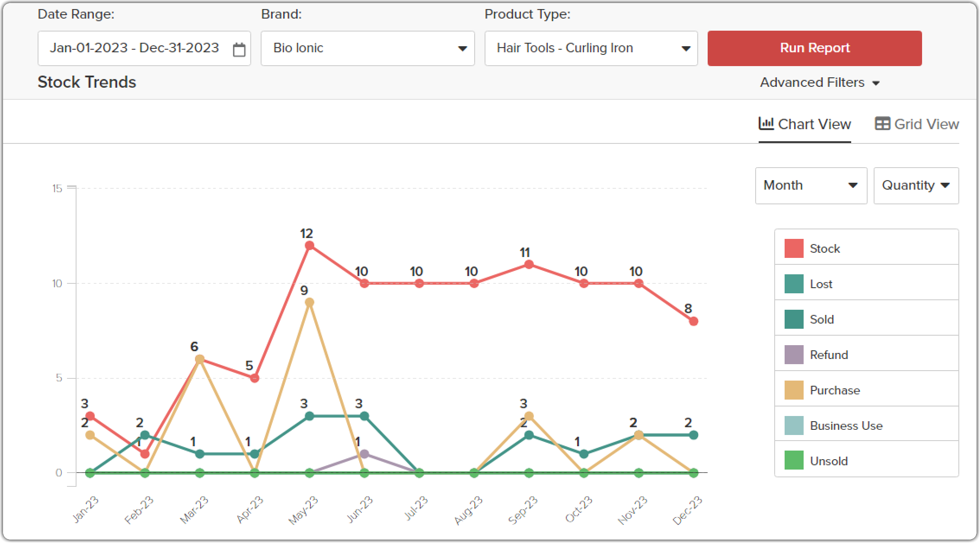The height and width of the screenshot is (543, 980).
Task: Click the May-23 Stock point labeled 12
Action: 310,245
